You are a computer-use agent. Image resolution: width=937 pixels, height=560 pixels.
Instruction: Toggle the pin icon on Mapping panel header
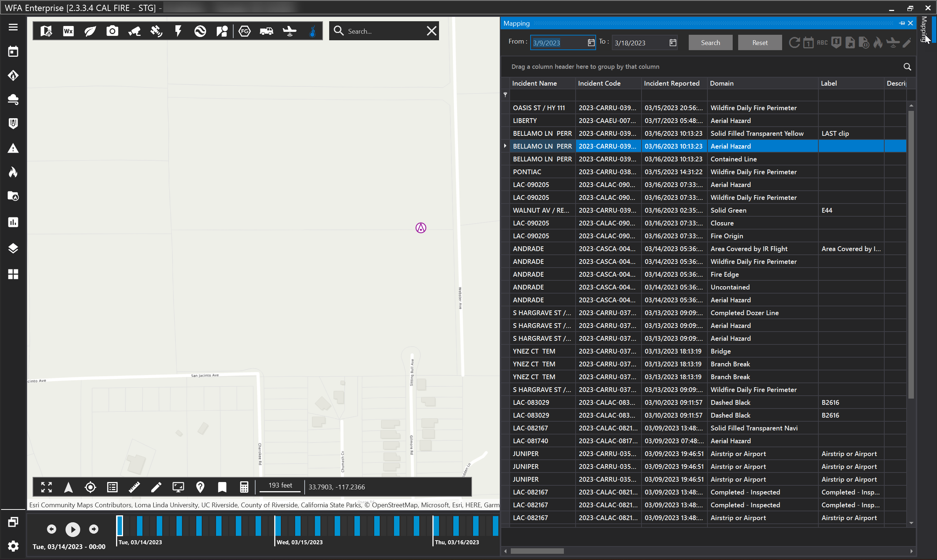pyautogui.click(x=902, y=23)
